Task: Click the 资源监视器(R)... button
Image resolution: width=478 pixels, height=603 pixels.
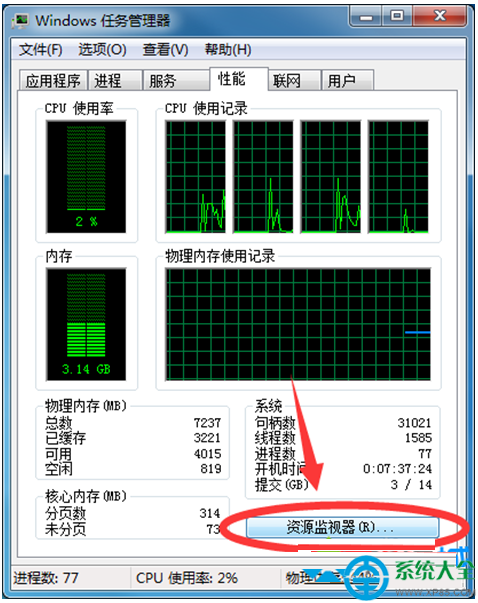Action: 342,527
